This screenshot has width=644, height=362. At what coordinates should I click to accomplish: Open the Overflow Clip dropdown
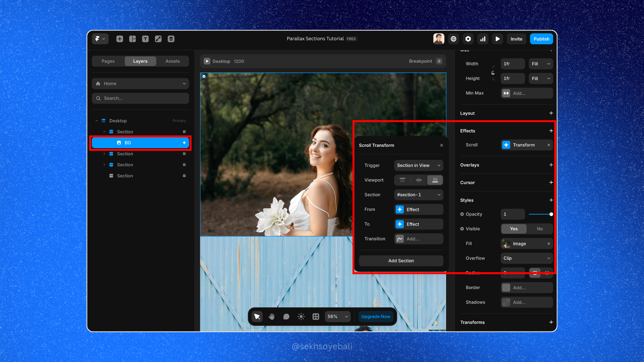(x=526, y=258)
